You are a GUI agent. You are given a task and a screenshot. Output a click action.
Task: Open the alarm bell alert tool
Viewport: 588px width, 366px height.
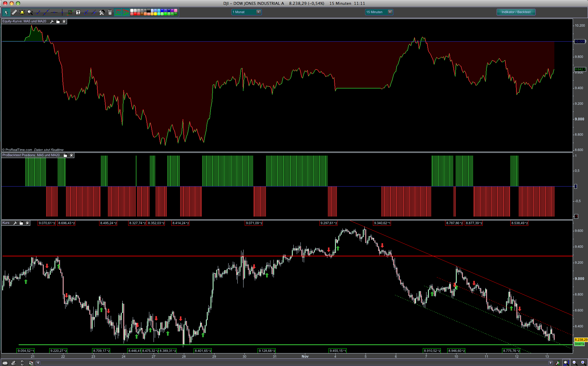[x=22, y=12]
